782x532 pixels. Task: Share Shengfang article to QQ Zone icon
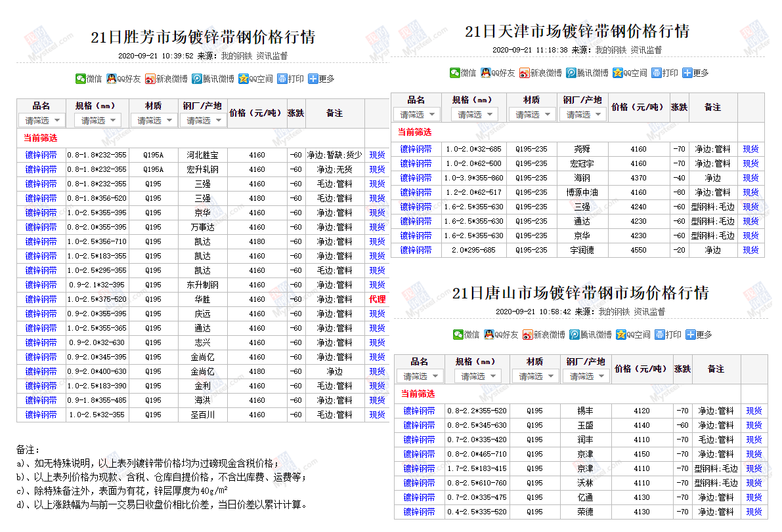(244, 79)
